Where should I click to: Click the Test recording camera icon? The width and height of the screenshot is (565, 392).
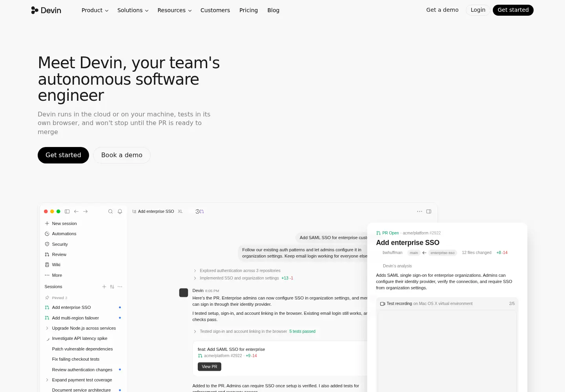click(383, 304)
